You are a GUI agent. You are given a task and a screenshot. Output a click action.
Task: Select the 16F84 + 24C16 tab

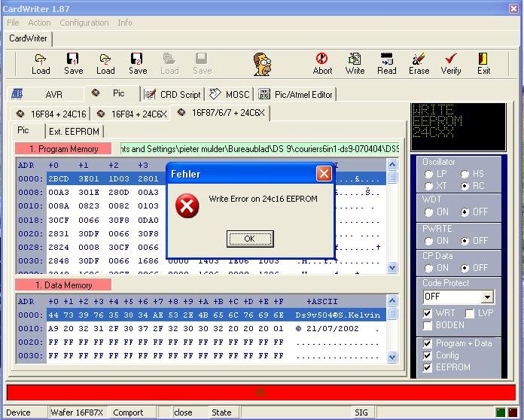click(x=50, y=114)
